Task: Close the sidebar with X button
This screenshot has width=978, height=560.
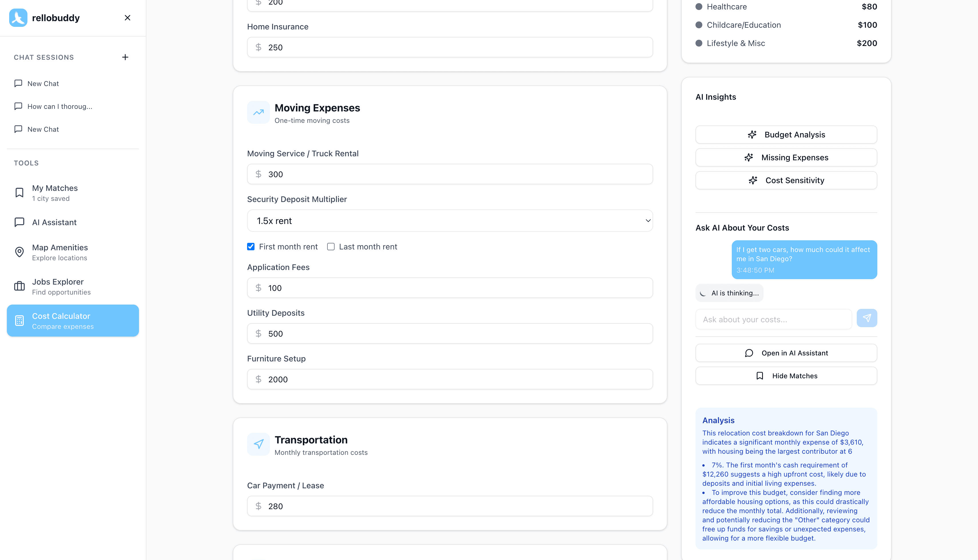Action: pos(128,18)
